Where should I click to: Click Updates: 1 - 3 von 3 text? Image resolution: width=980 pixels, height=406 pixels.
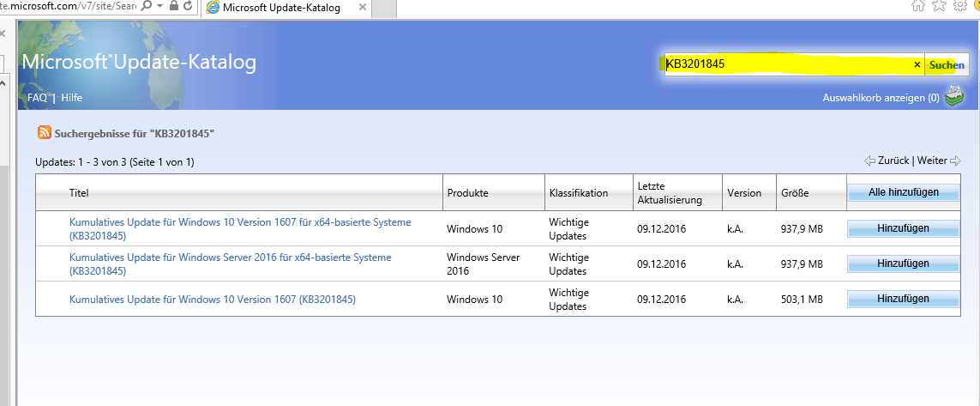pos(81,162)
